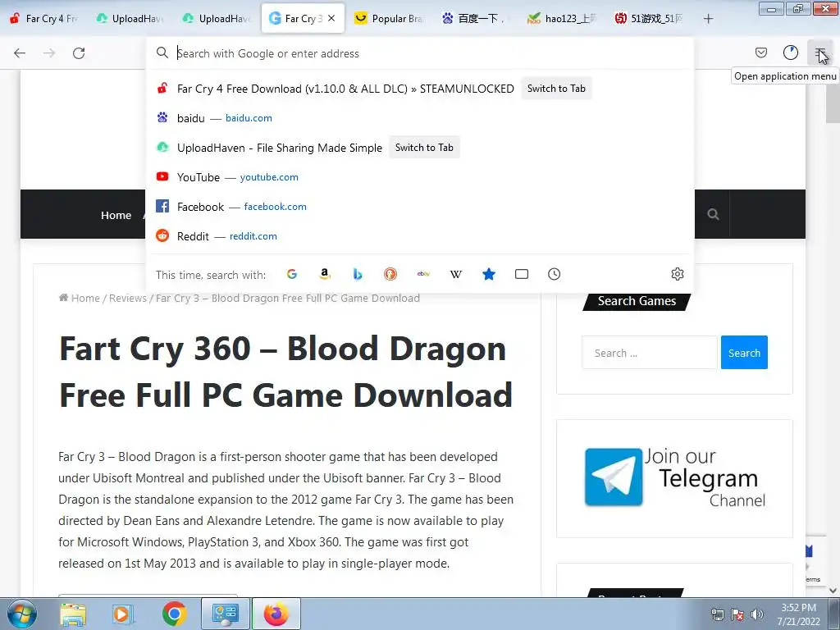Click the Search Games text field

650,353
